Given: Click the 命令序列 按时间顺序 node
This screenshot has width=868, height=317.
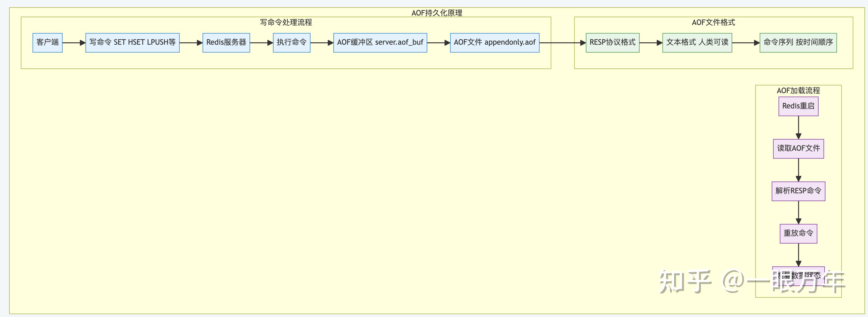Looking at the screenshot, I should [x=798, y=43].
